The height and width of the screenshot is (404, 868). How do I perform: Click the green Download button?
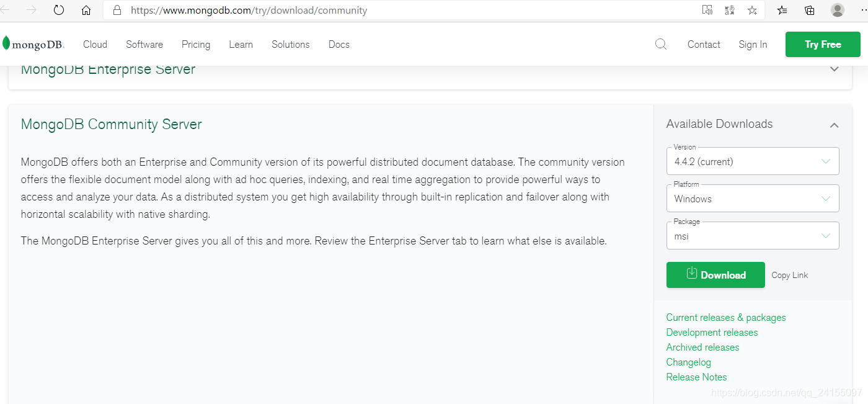(x=715, y=275)
